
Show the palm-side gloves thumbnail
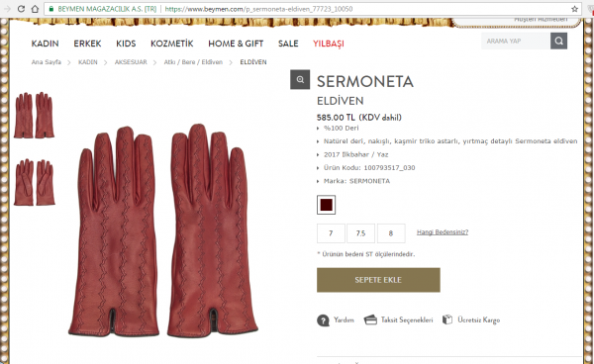click(35, 182)
